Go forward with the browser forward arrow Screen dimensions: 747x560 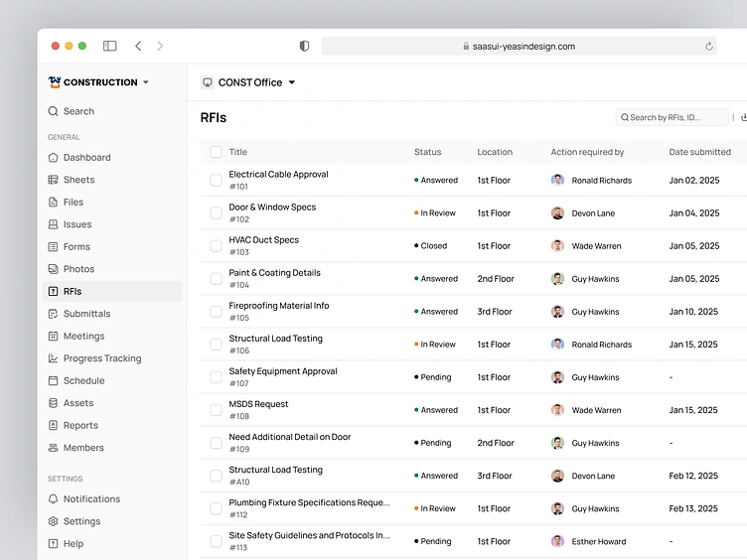160,46
